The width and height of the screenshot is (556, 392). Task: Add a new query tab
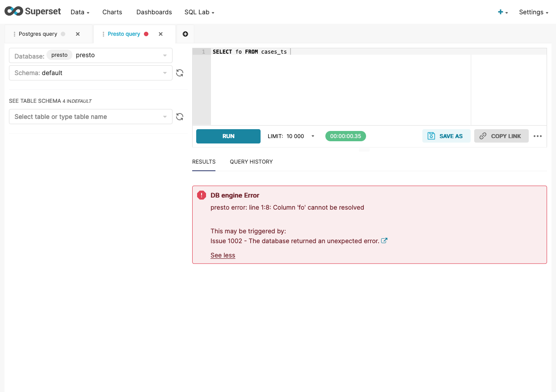coord(185,34)
